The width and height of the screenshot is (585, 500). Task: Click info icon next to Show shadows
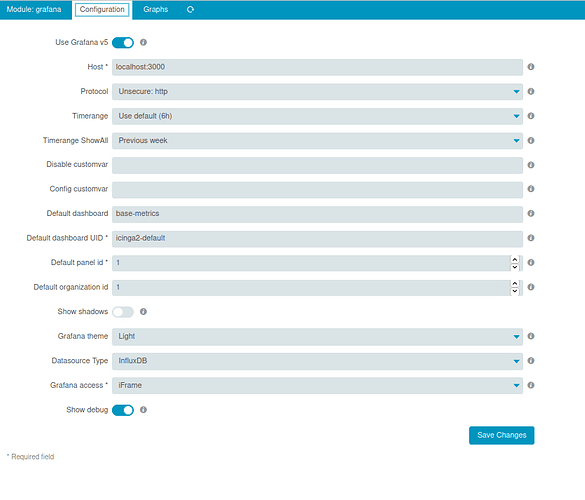143,312
